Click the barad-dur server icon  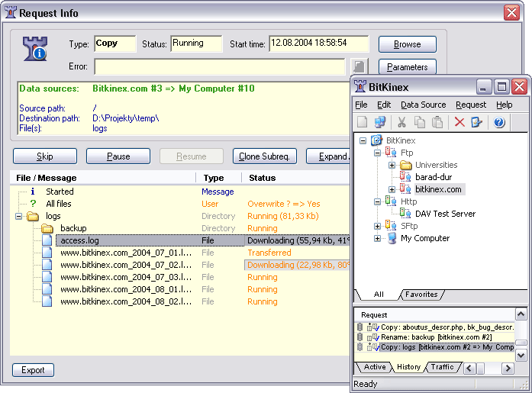405,177
